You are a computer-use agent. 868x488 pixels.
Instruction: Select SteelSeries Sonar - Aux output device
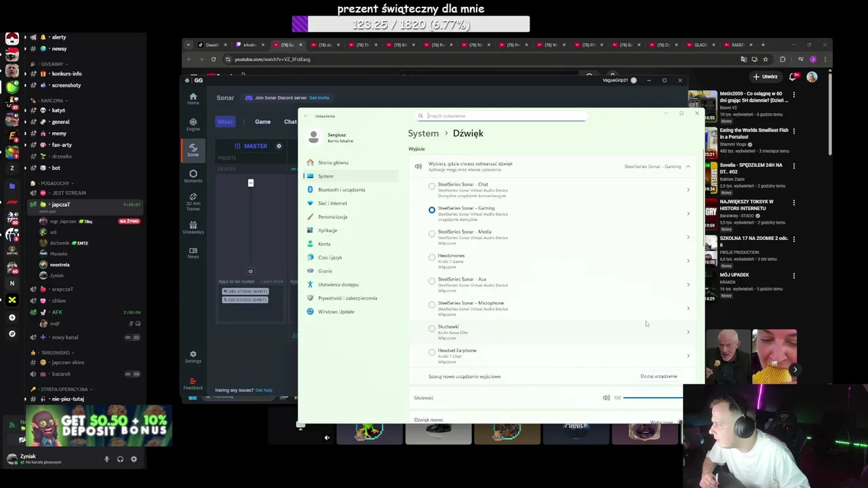432,281
